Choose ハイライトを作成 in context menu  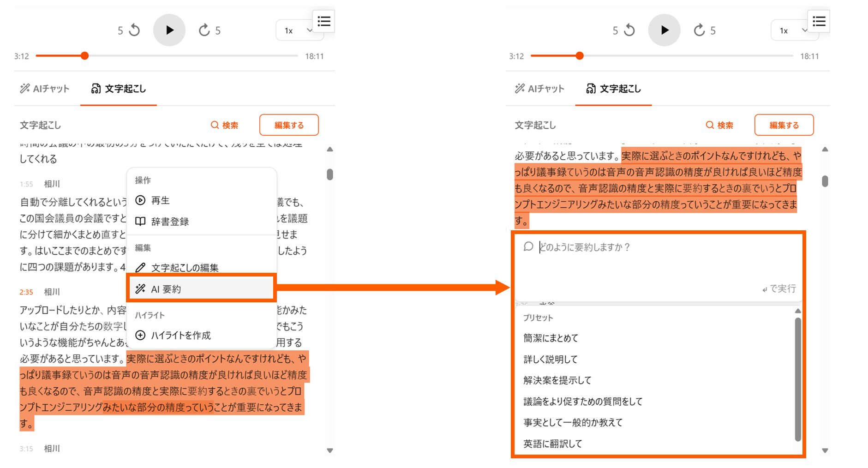(x=180, y=336)
